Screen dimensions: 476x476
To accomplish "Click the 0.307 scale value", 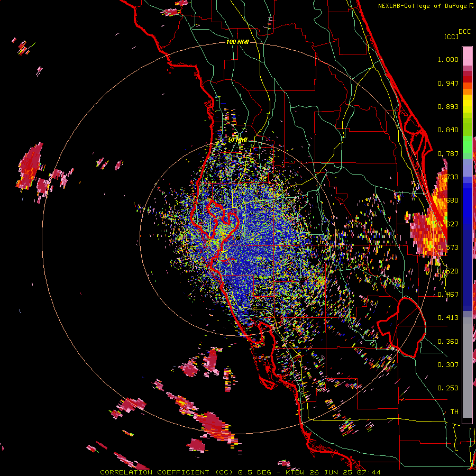I will click(448, 364).
